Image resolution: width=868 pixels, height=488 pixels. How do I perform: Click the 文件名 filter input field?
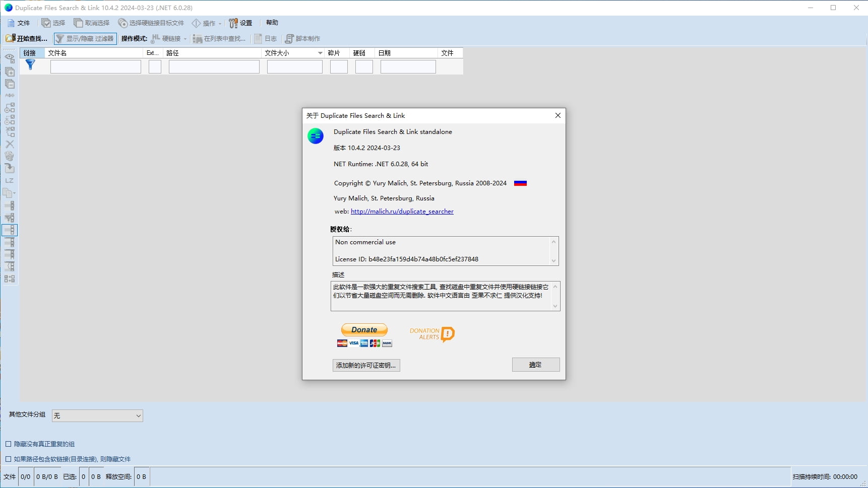(96, 66)
